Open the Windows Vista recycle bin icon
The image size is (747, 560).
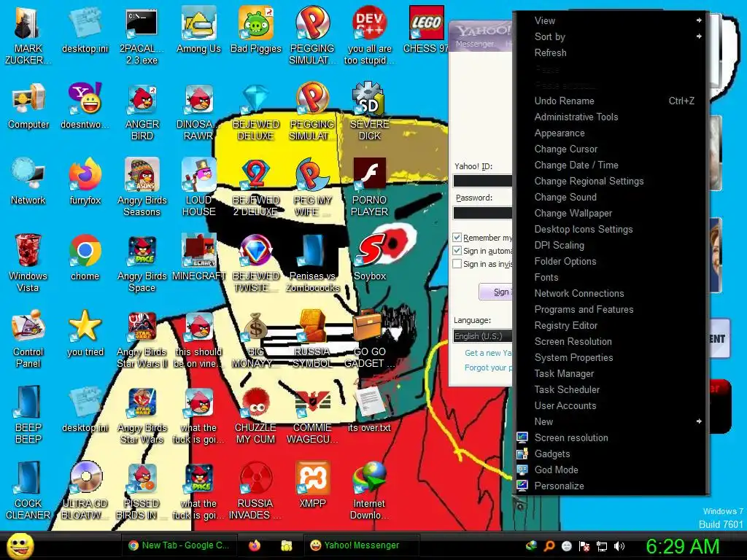28,263
